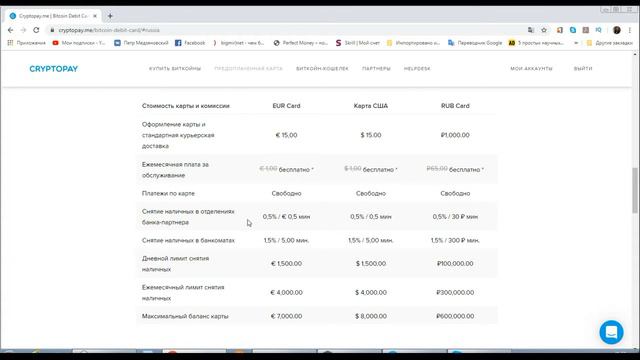Open the YouTube subscriptions bookmark
640x360 pixels.
[79, 43]
